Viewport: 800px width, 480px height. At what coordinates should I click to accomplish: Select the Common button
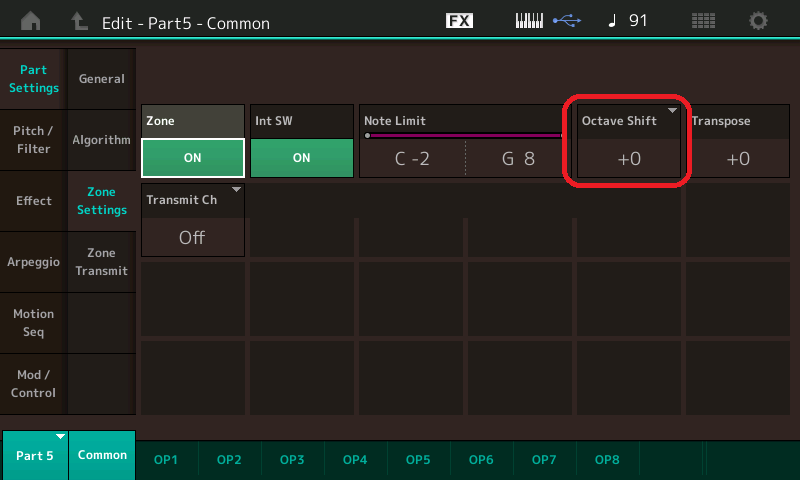(103, 455)
